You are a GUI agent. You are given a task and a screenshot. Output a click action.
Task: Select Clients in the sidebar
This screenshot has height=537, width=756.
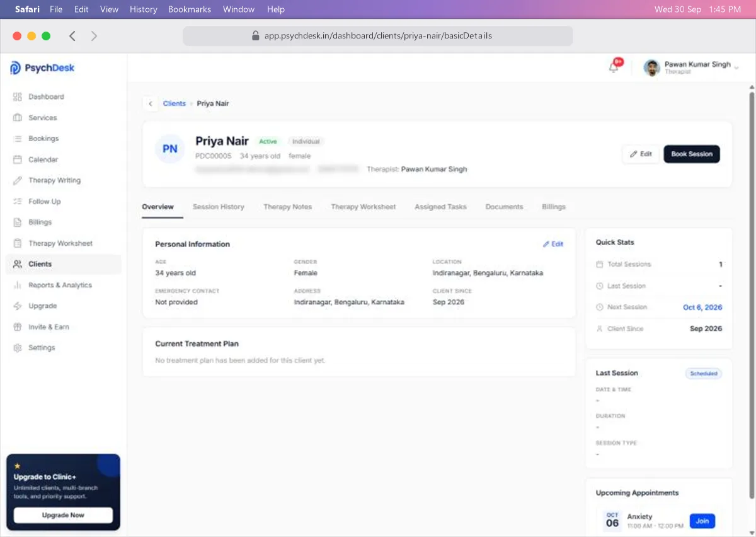(63, 264)
